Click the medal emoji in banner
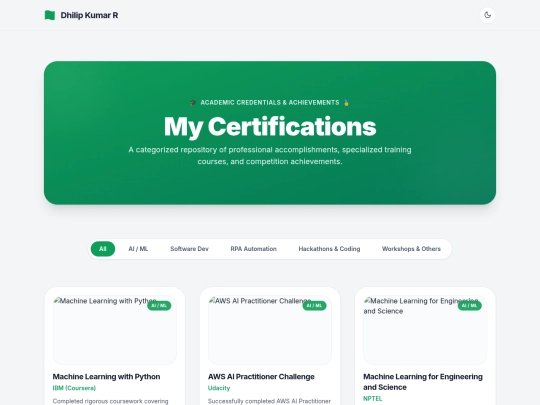This screenshot has height=405, width=540. 346,103
